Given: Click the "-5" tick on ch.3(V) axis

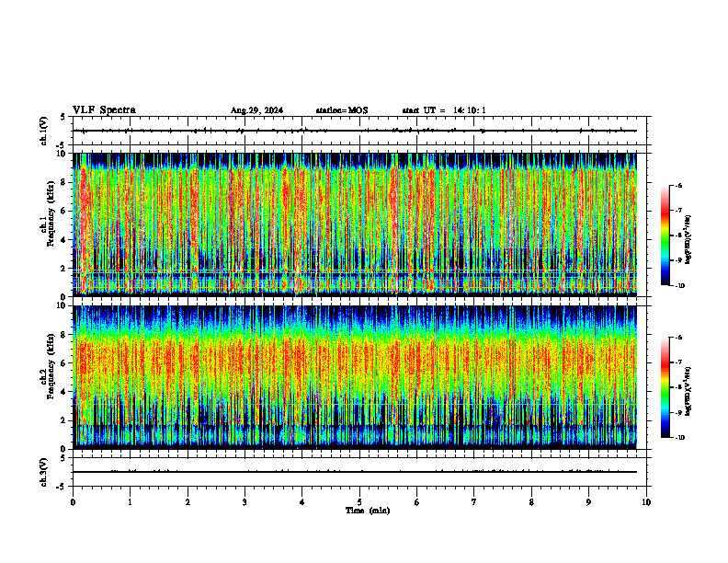Looking at the screenshot, I should coord(61,487).
